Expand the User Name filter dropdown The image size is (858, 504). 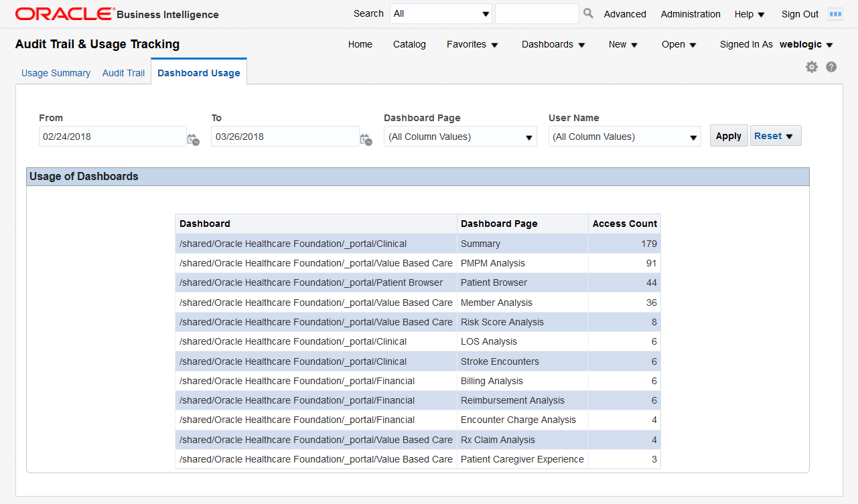click(x=624, y=137)
